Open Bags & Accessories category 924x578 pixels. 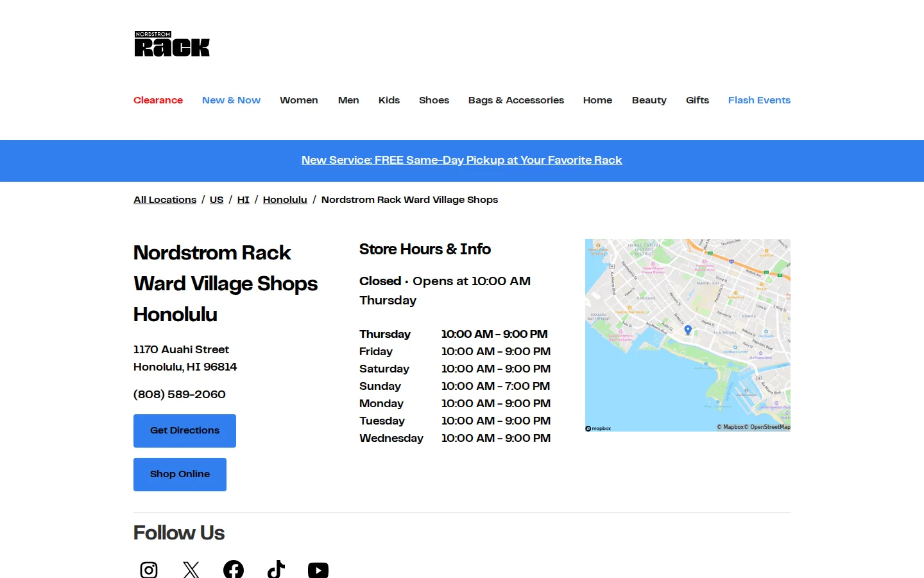click(x=516, y=100)
